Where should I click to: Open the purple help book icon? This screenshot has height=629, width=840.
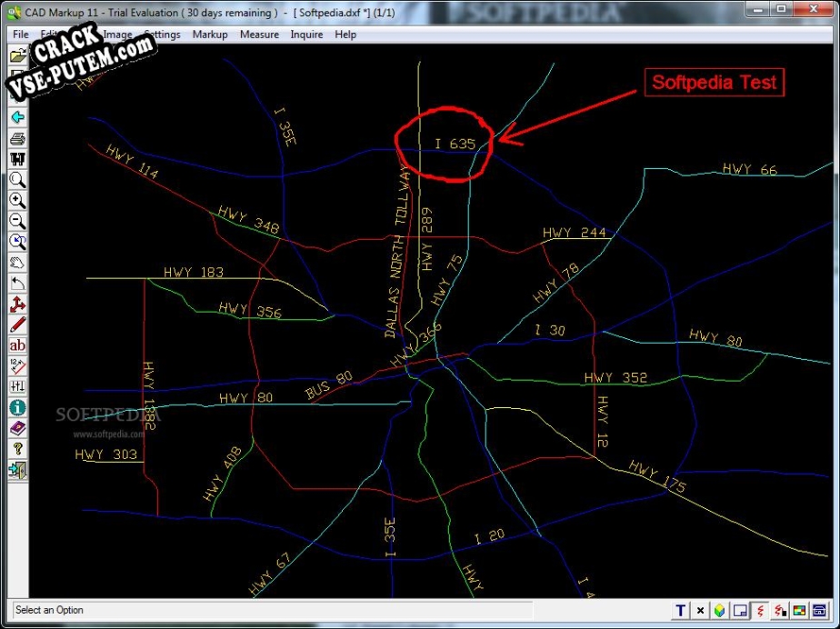[x=17, y=428]
